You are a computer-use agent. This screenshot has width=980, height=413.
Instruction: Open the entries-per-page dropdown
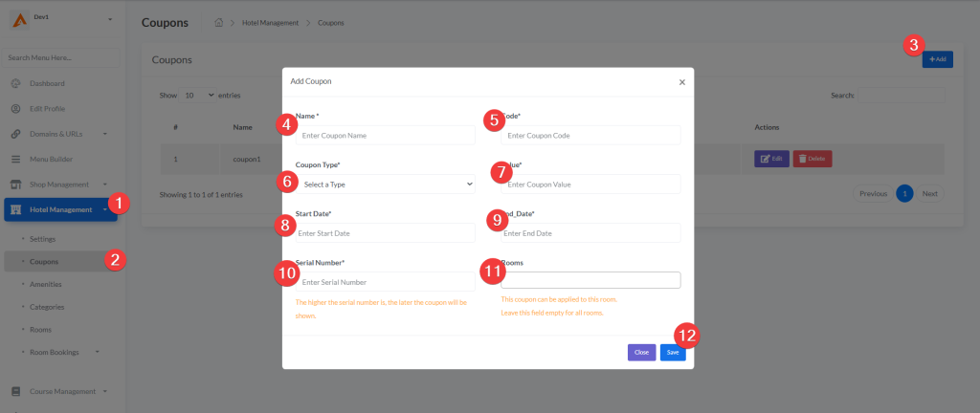click(198, 96)
